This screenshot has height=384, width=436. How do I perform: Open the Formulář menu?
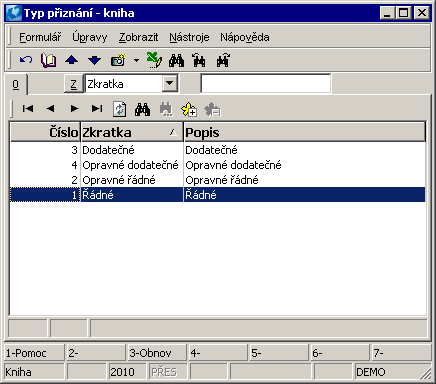point(40,37)
